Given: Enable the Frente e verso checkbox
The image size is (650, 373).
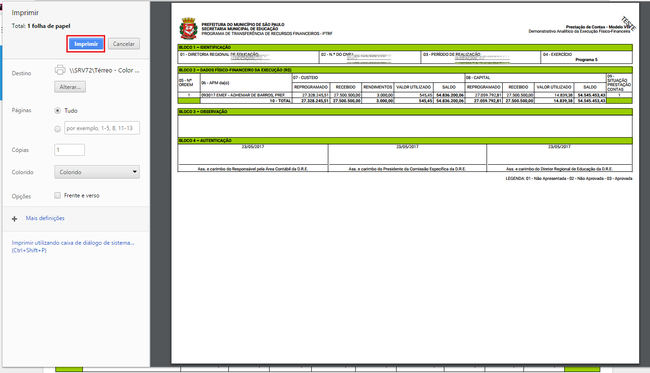Looking at the screenshot, I should tap(58, 195).
